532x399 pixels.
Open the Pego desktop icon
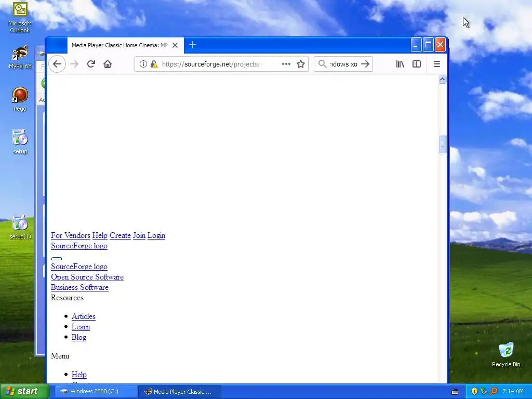point(20,99)
